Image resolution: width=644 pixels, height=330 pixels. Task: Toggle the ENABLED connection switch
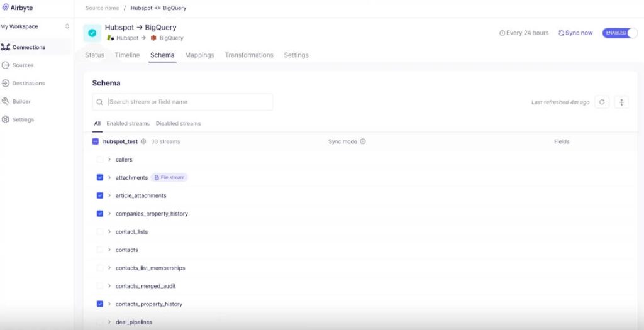pyautogui.click(x=619, y=33)
